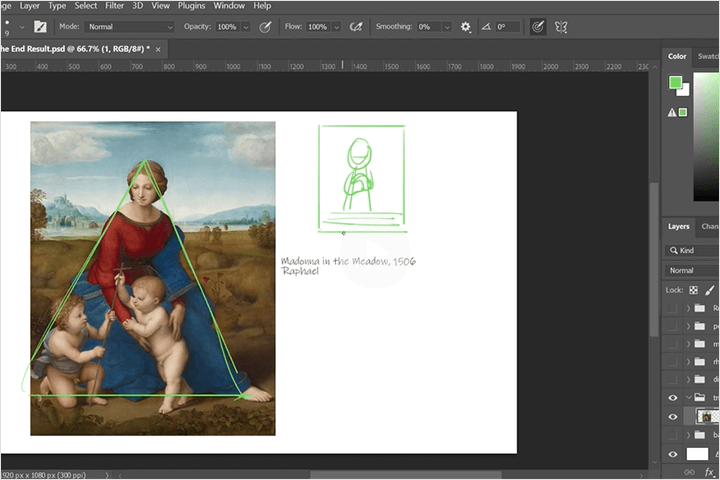The width and height of the screenshot is (720, 480).
Task: Click folder icon of 'b' group
Action: pyautogui.click(x=699, y=435)
